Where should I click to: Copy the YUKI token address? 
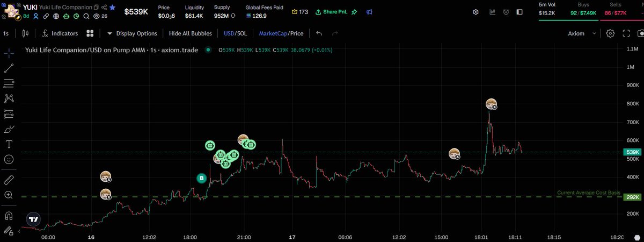[x=96, y=8]
